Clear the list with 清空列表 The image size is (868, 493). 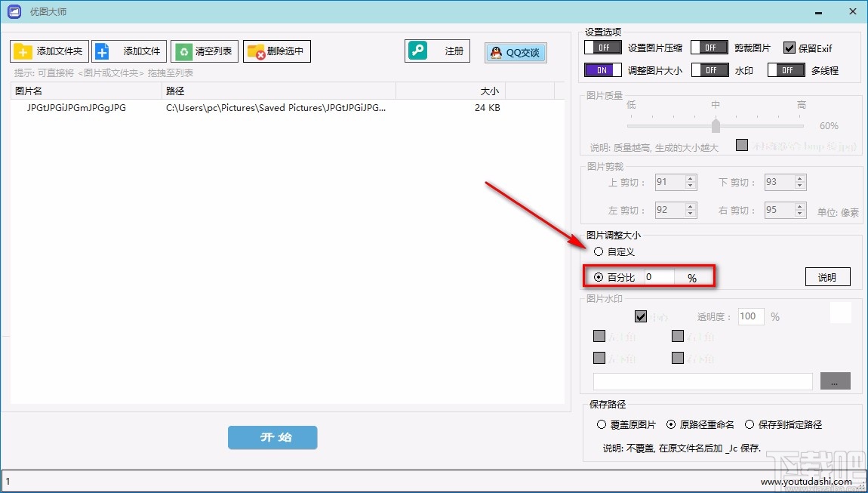pos(205,51)
